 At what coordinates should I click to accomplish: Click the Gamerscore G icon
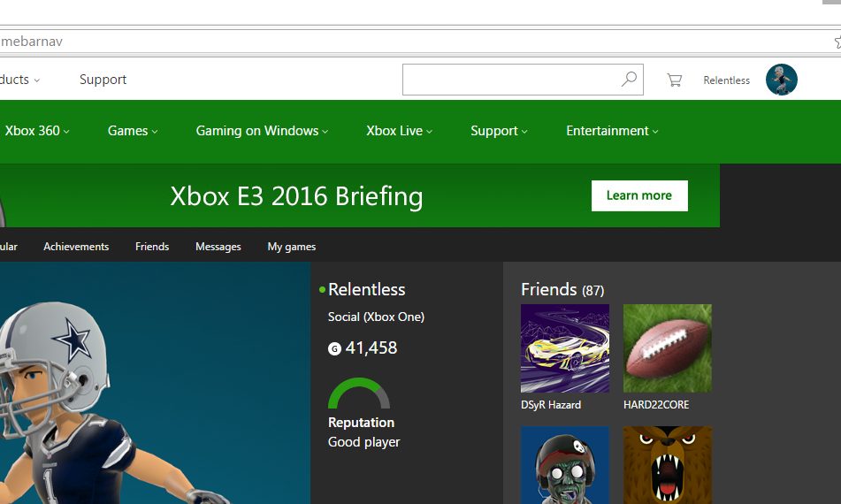[334, 349]
